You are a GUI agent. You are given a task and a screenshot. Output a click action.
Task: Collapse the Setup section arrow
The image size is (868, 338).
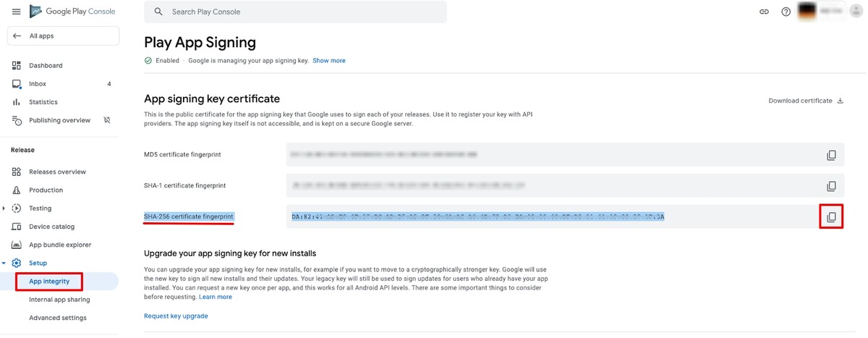tap(4, 263)
